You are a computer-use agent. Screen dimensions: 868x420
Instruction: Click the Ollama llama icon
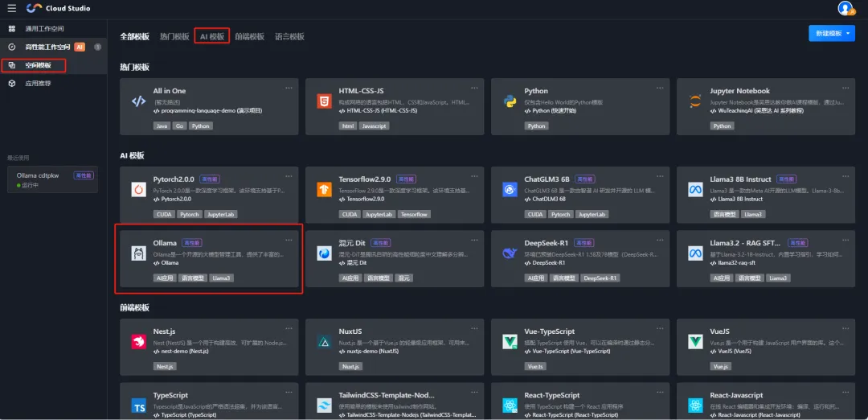coord(138,253)
